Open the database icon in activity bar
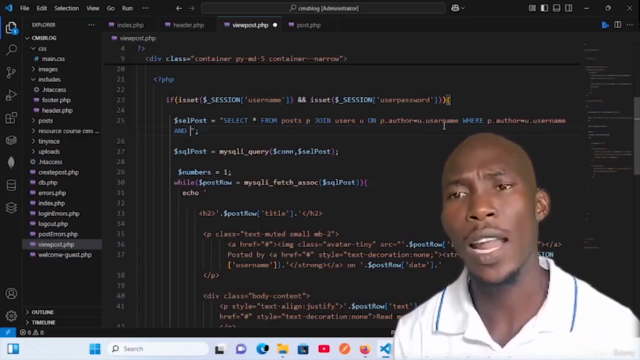640x360 pixels. [x=11, y=185]
